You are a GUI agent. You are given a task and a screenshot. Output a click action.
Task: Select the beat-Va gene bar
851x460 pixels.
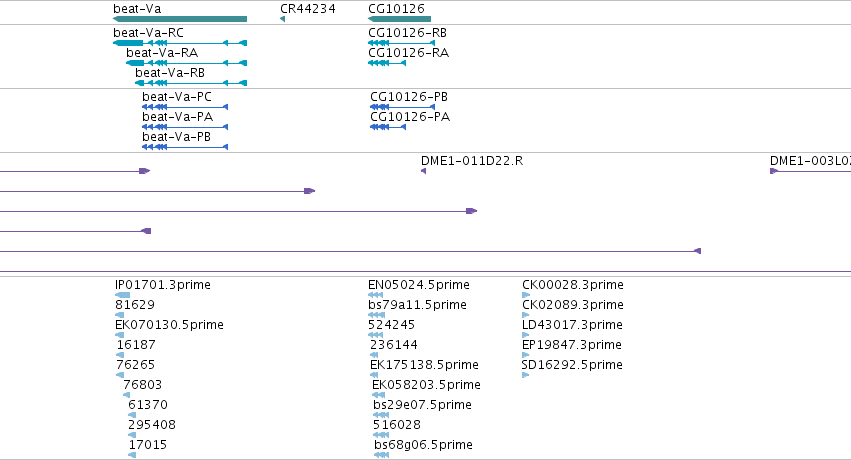[180, 19]
